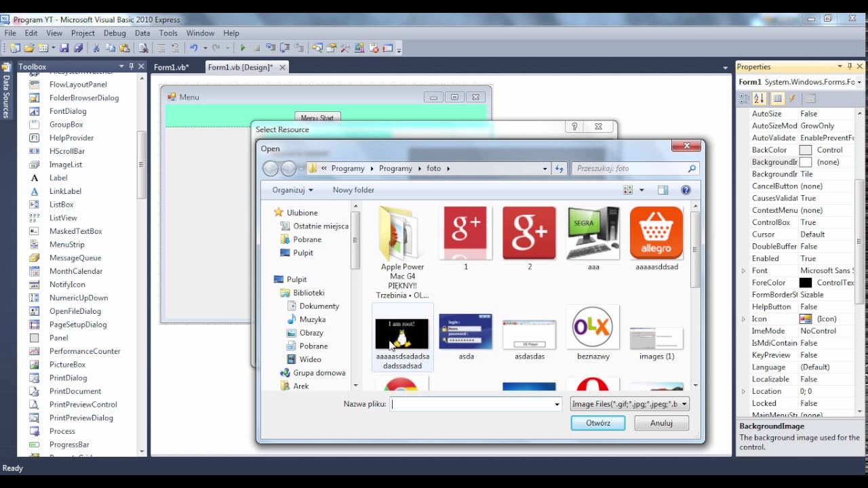
Task: Refresh the foto folder path
Action: coord(559,168)
